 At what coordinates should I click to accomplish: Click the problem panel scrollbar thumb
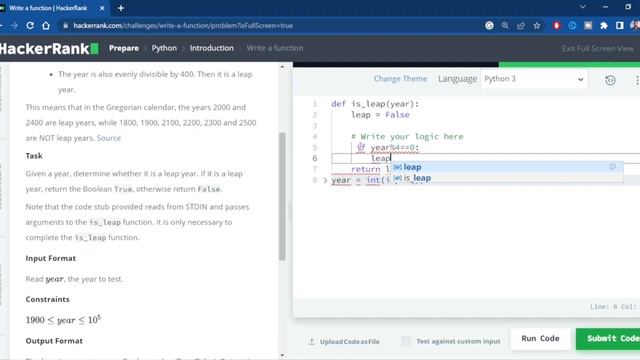tap(282, 196)
